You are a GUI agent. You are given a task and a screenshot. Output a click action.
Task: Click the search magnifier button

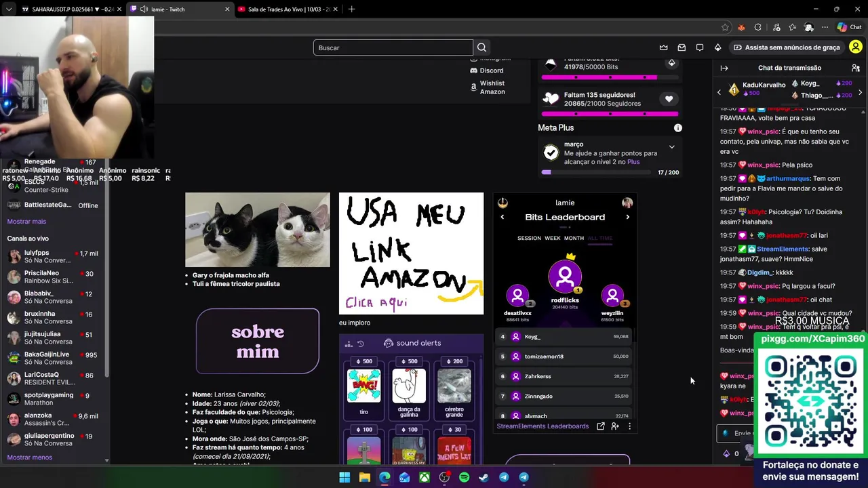tap(481, 47)
